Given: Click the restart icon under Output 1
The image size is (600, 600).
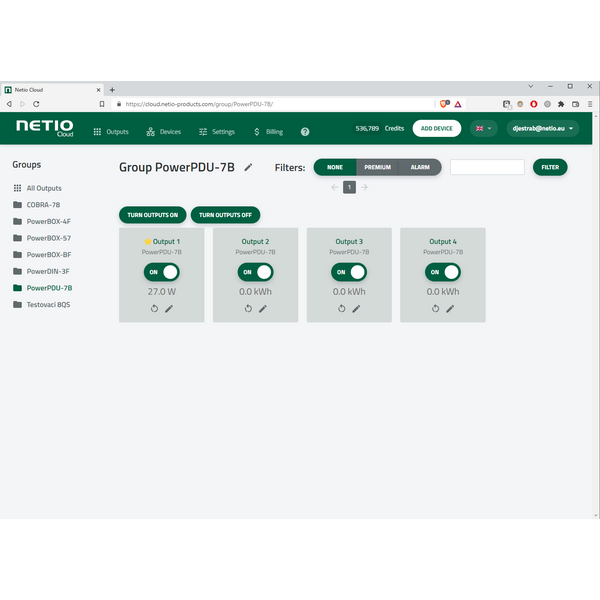Looking at the screenshot, I should coord(155,309).
